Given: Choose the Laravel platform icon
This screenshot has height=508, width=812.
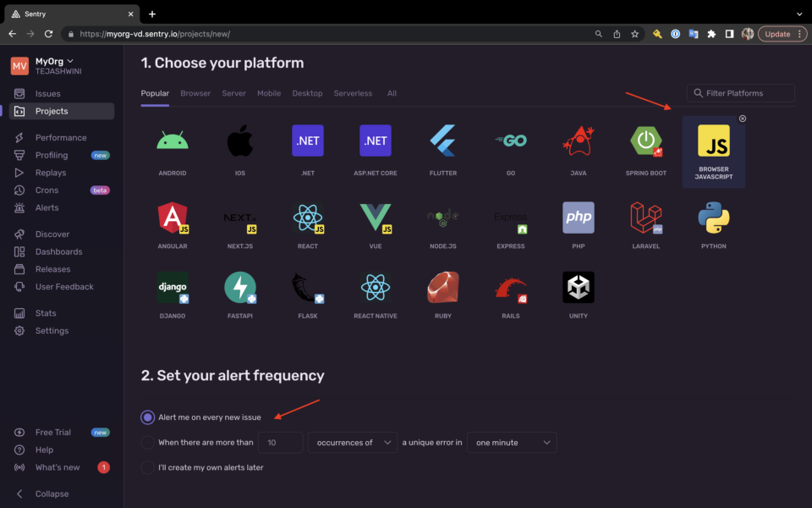Looking at the screenshot, I should (x=646, y=218).
